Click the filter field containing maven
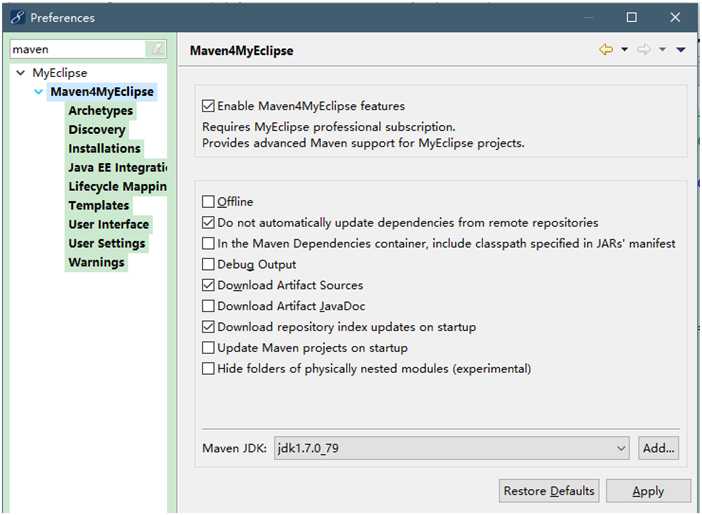 [x=78, y=49]
